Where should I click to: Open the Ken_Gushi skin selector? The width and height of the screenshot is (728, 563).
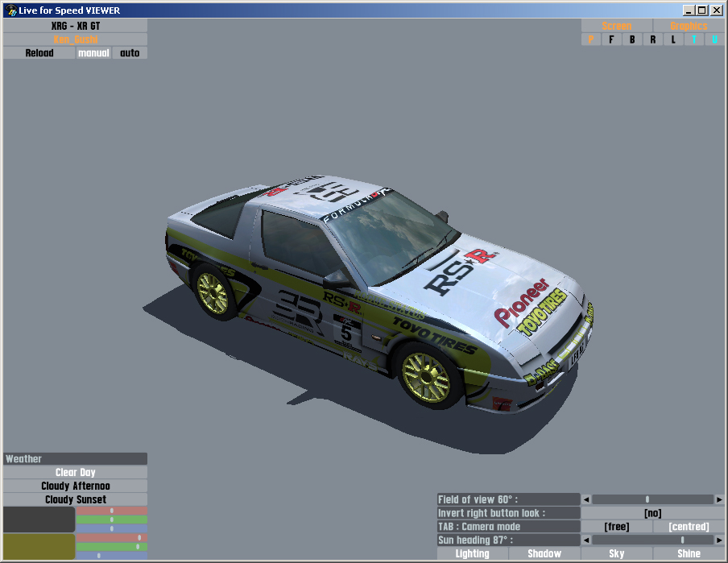(x=75, y=39)
